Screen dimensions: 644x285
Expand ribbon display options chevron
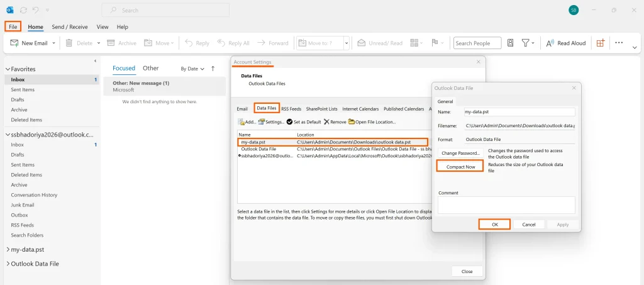635,47
